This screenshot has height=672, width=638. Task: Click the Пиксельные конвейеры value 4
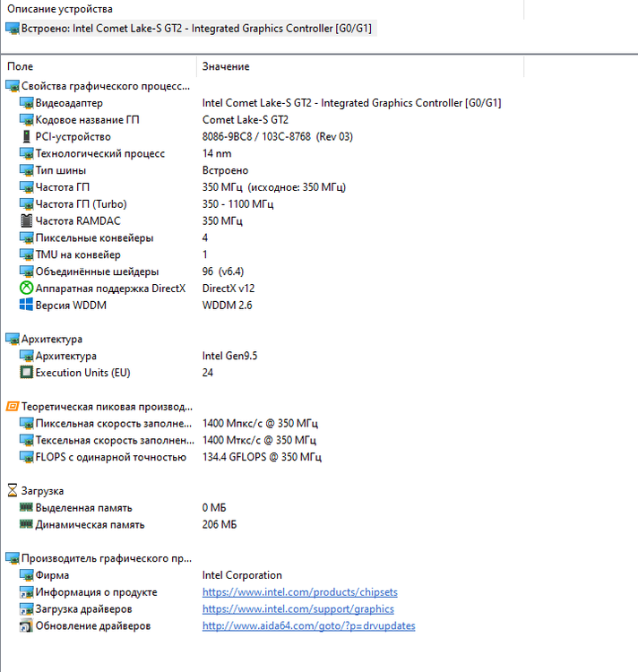(205, 237)
